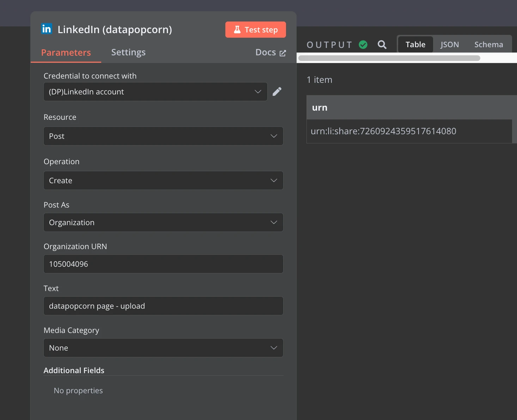517x420 pixels.
Task: Select the Table output view
Action: (415, 44)
